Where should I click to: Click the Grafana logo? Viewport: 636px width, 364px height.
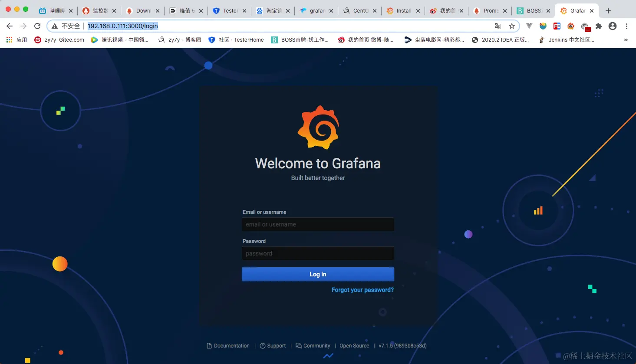tap(318, 128)
